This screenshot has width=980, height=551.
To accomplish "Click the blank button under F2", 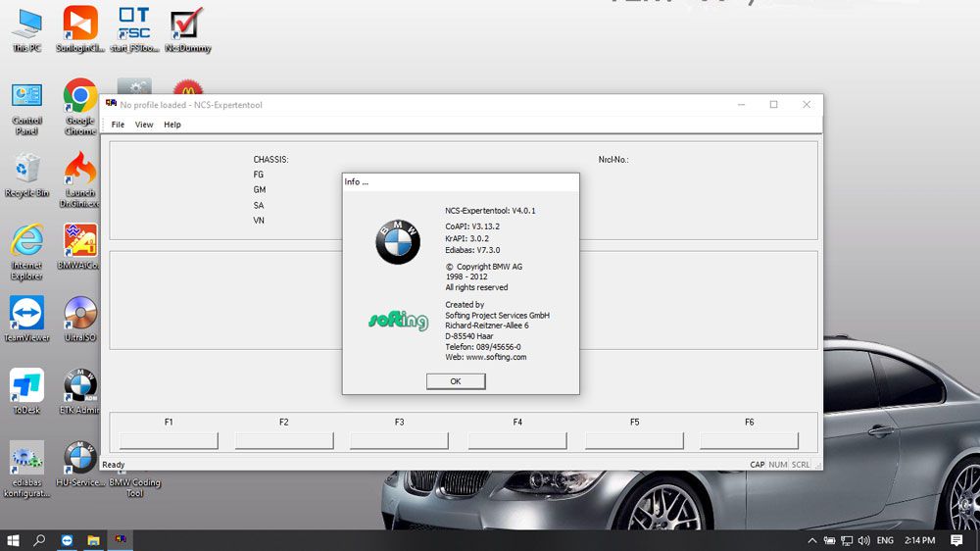I will coord(284,440).
